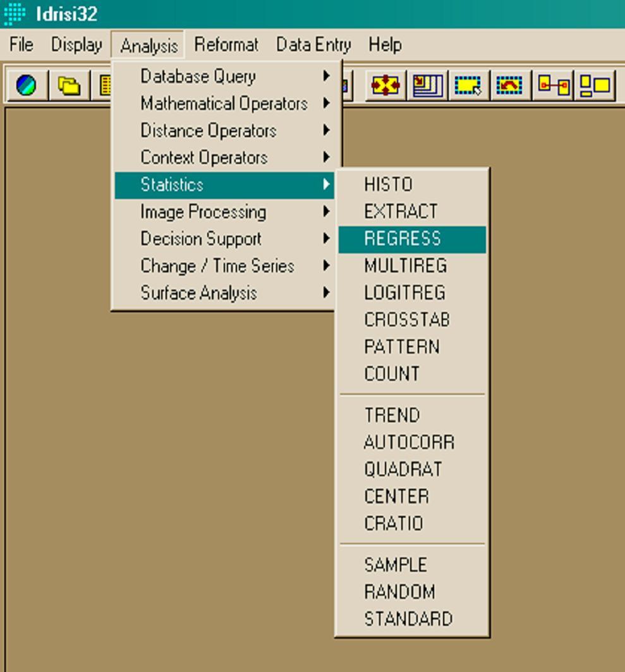Viewport: 625px width, 672px height.
Task: Click the dotted rectangle with red undo arrow
Action: point(509,85)
